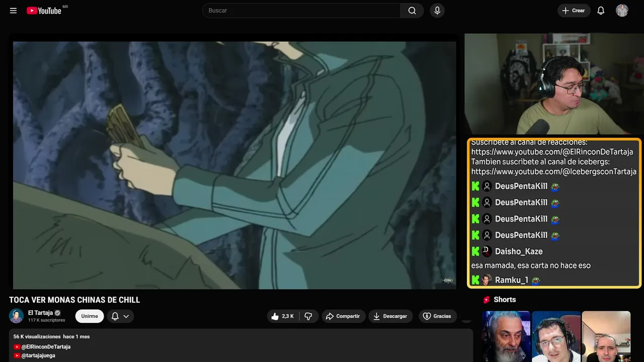This screenshot has width=644, height=362.
Task: Click the anime video player
Action: (234, 165)
